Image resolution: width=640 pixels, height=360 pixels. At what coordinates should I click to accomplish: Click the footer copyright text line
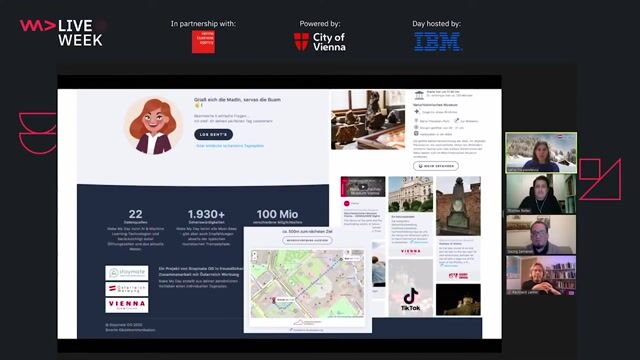(124, 325)
